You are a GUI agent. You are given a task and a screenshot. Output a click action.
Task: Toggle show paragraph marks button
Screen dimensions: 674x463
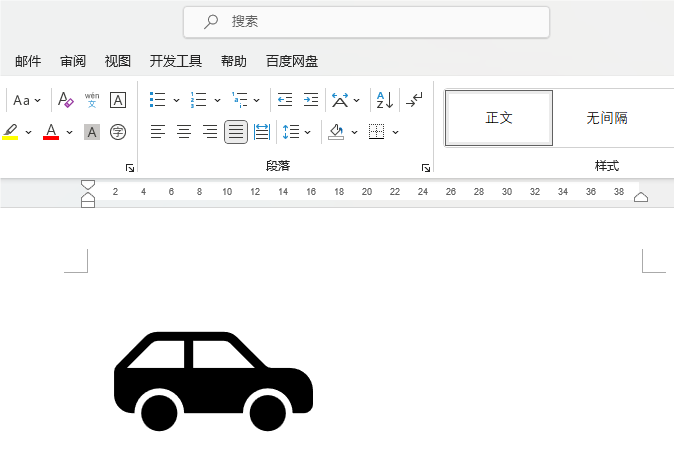[x=415, y=100]
